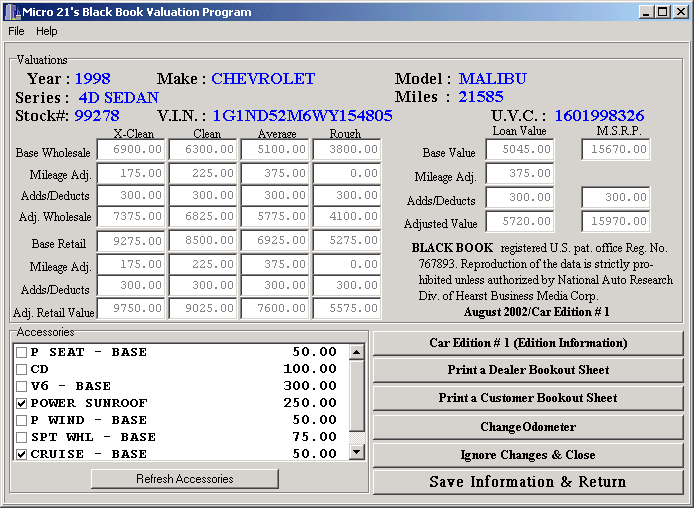Click Average Base Retail field 6925.00
This screenshot has height=508, width=694.
275,241
